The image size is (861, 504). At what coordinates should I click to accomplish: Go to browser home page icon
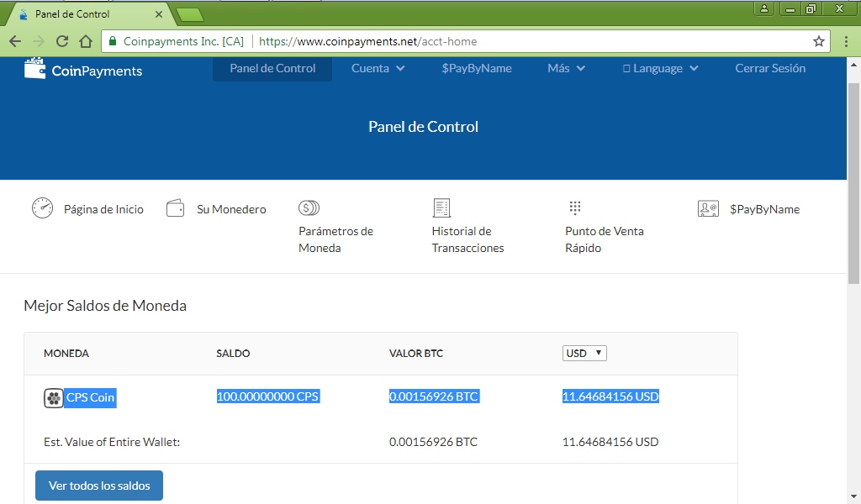(86, 41)
